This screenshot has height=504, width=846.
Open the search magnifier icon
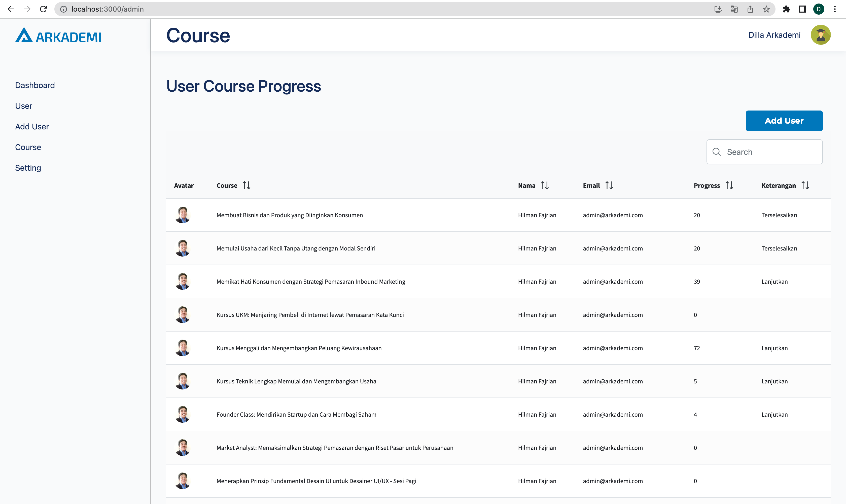point(717,152)
